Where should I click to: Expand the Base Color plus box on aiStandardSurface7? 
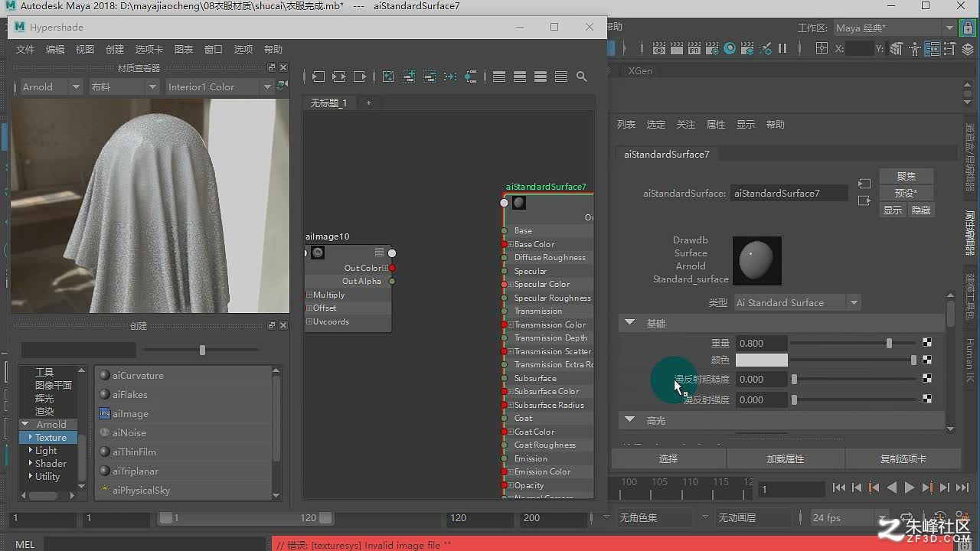pos(510,244)
